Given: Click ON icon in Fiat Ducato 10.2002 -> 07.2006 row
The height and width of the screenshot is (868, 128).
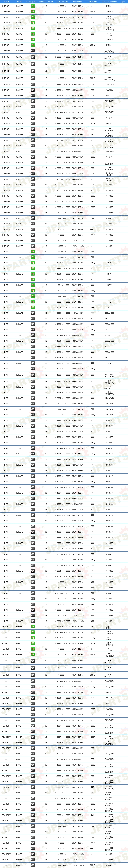Looking at the screenshot, I should 33,610.
